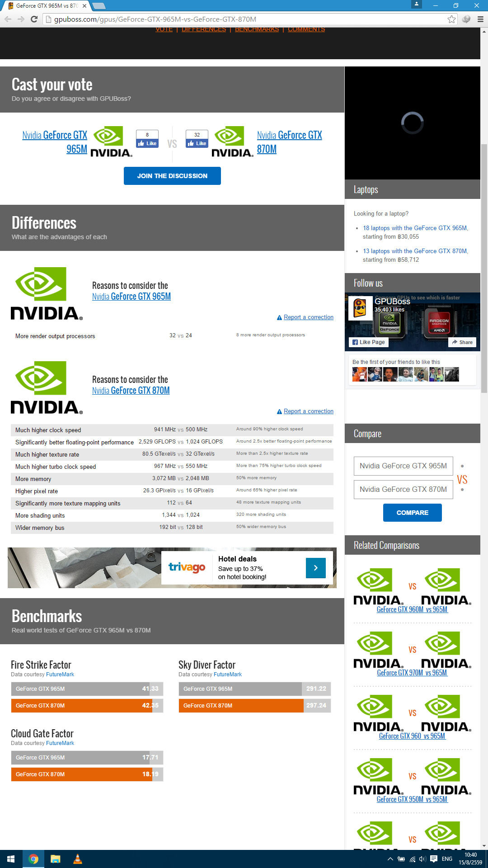Viewport: 488px width, 868px height.
Task: Click the blue COMPARE button
Action: 413,513
